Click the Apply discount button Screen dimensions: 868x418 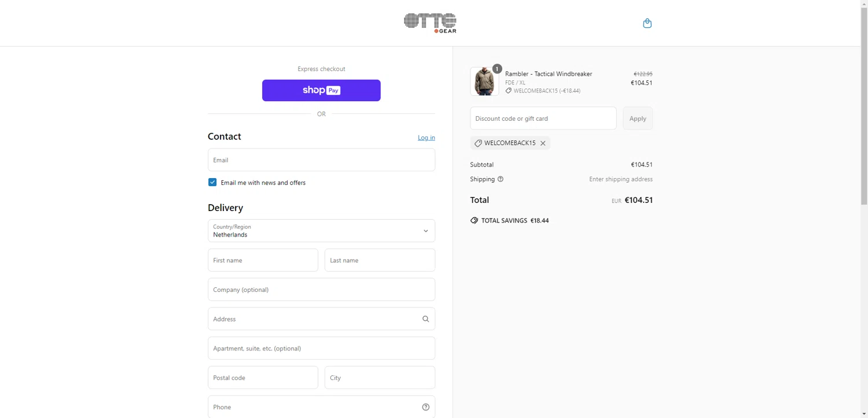click(638, 119)
